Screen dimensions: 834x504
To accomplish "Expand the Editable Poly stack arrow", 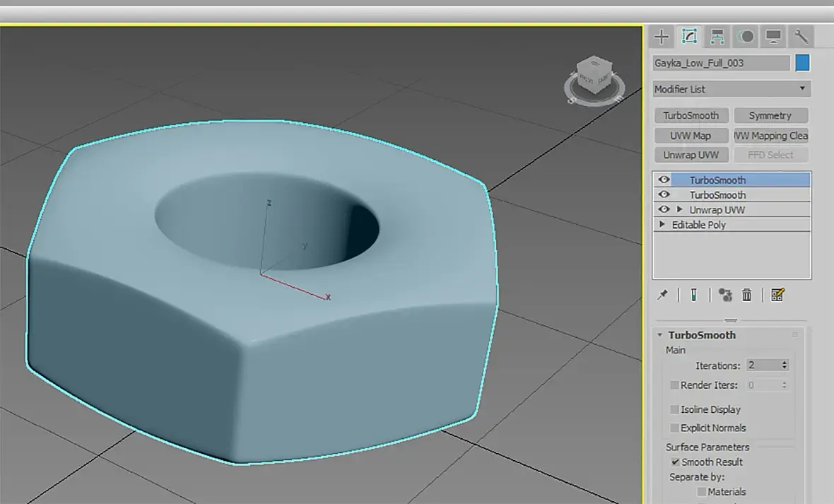I will [x=662, y=225].
